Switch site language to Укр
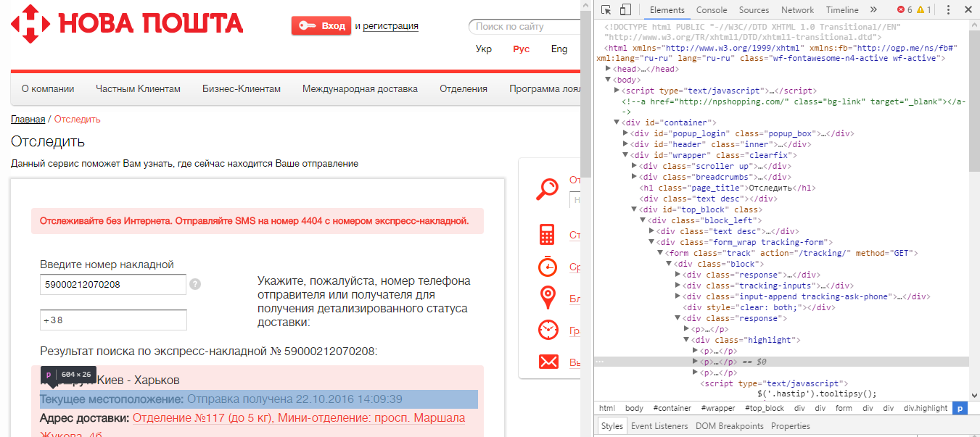This screenshot has height=437, width=980. [x=484, y=49]
